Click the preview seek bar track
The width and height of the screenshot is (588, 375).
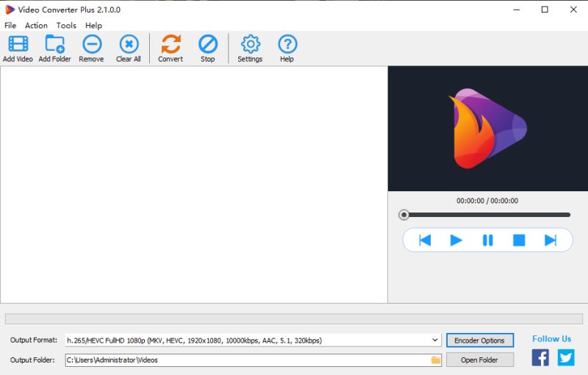tap(487, 215)
